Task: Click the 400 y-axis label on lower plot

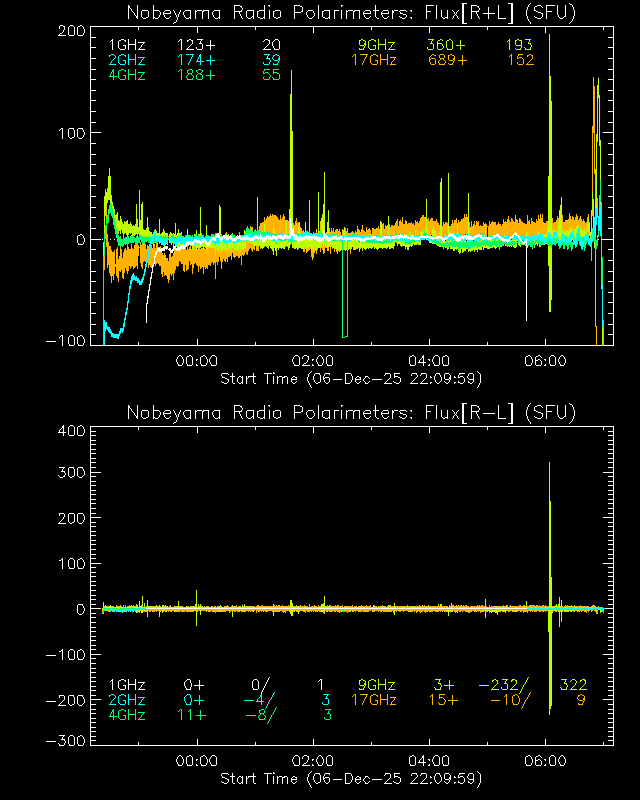Action: (x=69, y=430)
